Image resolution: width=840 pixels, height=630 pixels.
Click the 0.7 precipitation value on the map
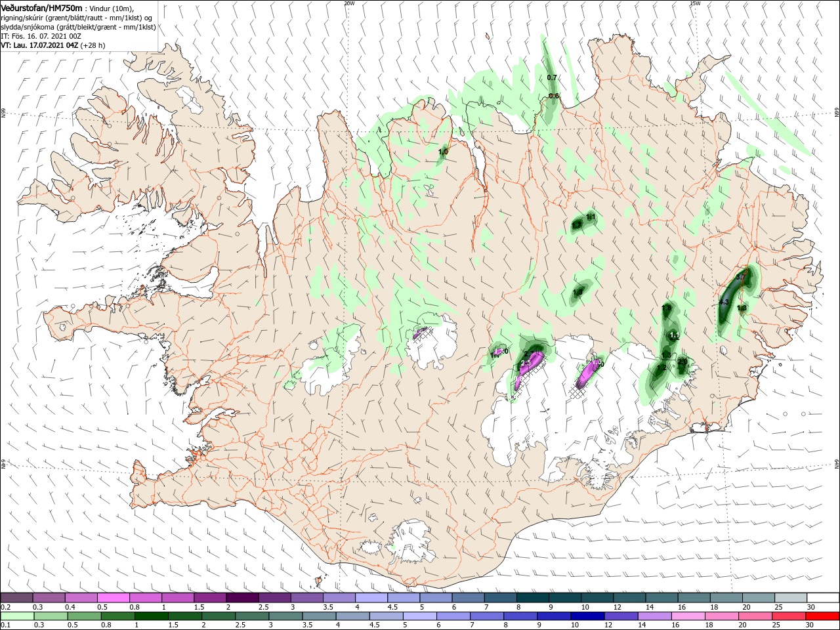click(552, 77)
